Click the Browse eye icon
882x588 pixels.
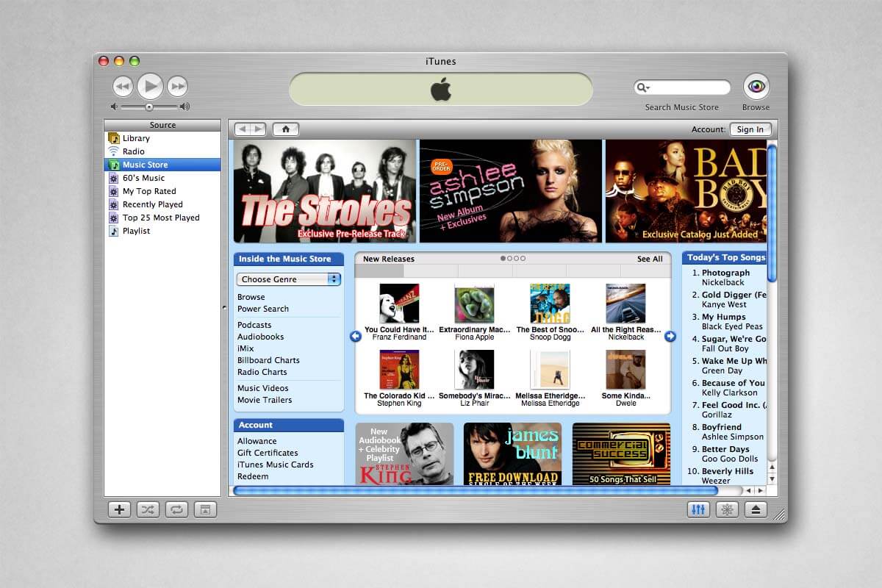pyautogui.click(x=756, y=87)
